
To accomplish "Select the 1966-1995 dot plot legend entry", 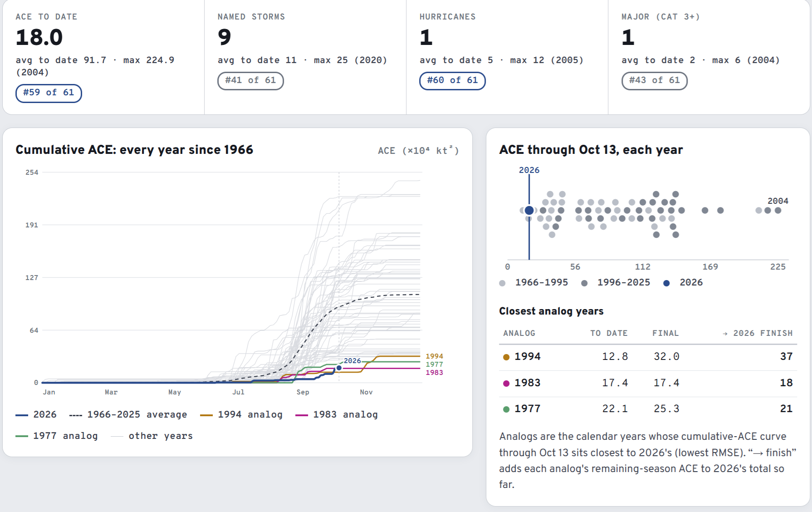I will 533,283.
